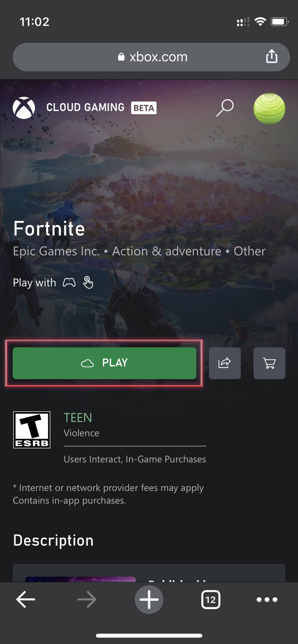This screenshot has width=298, height=644.
Task: Tap the browser share icon in address bar
Action: pos(271,56)
